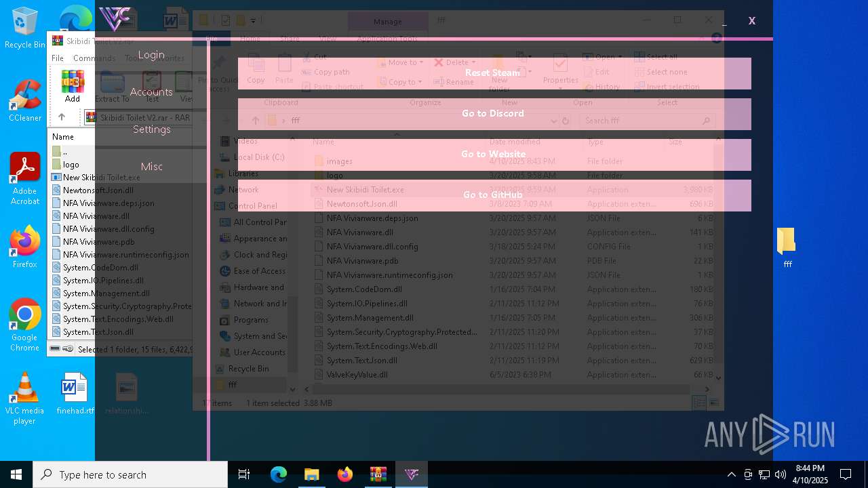The height and width of the screenshot is (488, 868).
Task: Click the Go to Website button
Action: [x=494, y=155]
